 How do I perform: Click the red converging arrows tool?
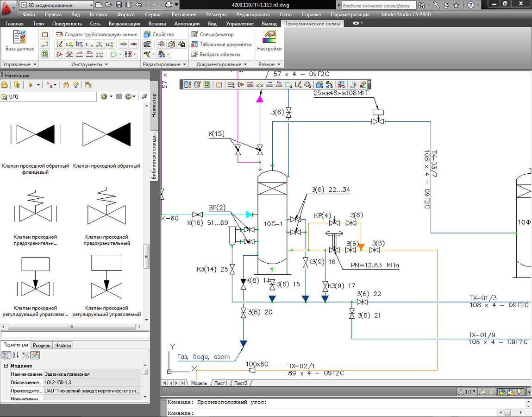pyautogui.click(x=134, y=44)
